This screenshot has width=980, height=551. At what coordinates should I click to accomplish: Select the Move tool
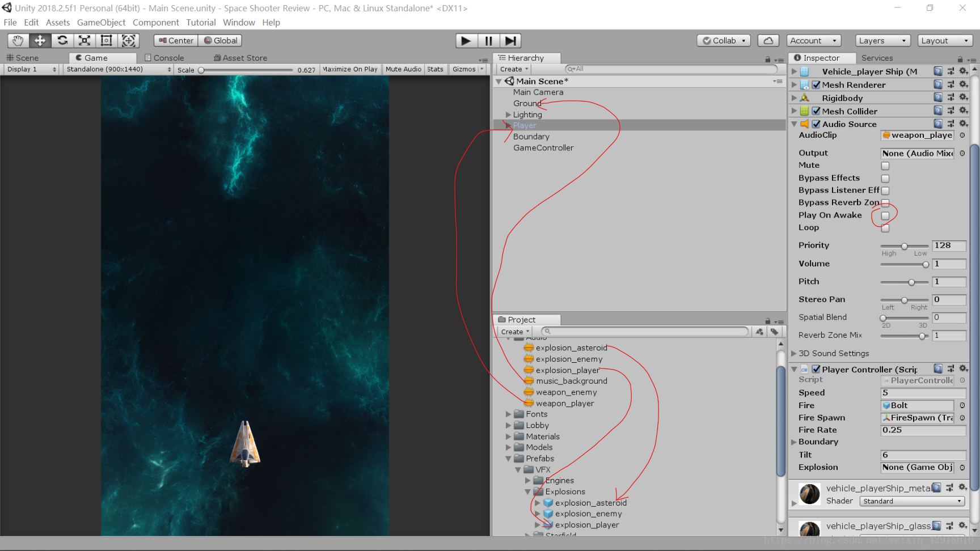click(x=40, y=41)
